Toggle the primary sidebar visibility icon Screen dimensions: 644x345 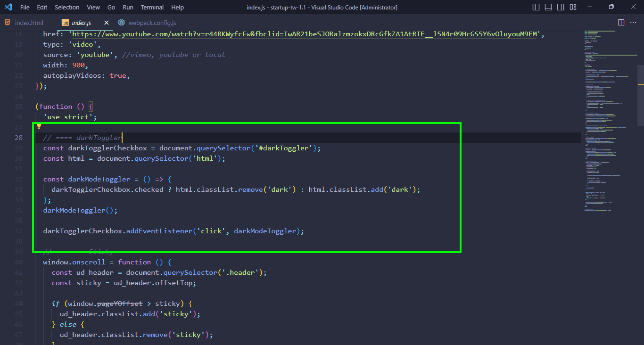pos(536,7)
